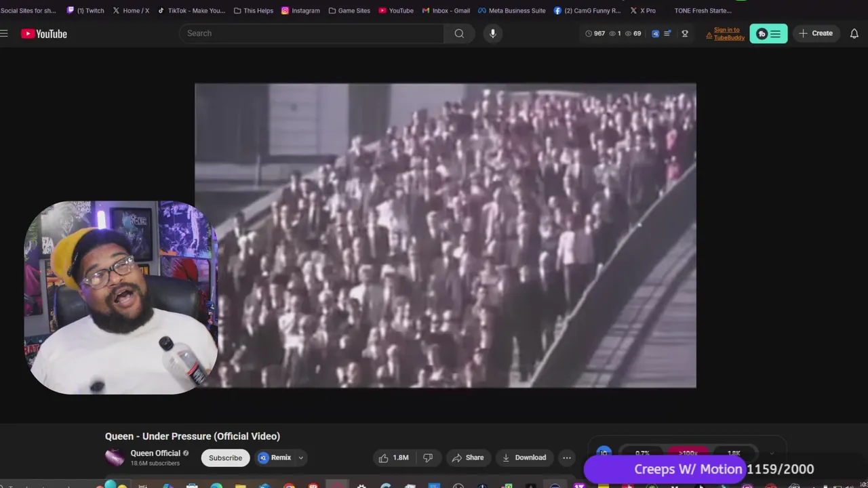
Task: Expand the This Helps bookmark folder
Action: 254,10
